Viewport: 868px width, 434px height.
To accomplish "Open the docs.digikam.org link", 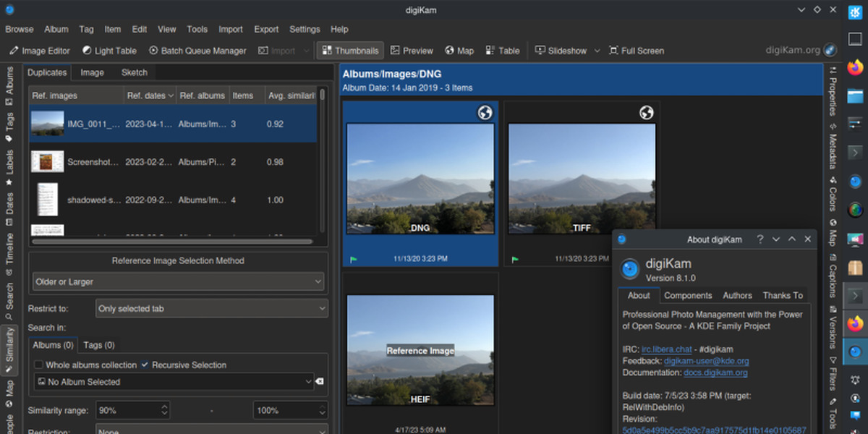I will [x=715, y=373].
